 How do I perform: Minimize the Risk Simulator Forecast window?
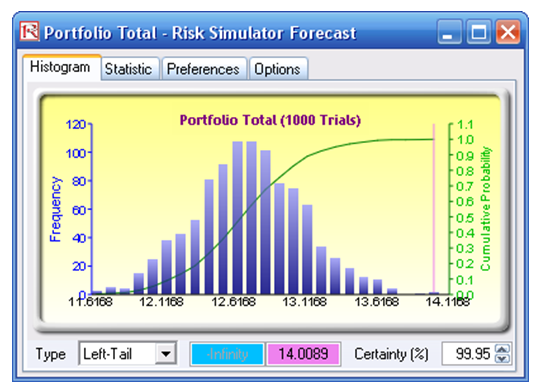point(449,32)
